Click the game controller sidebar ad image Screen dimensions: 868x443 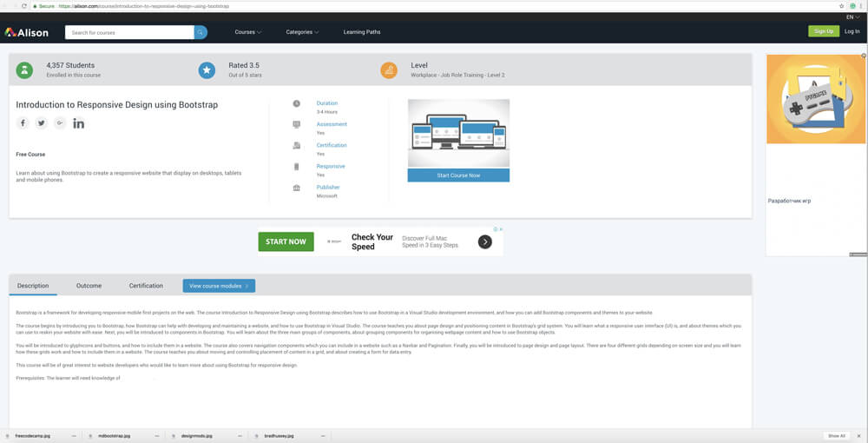816,99
